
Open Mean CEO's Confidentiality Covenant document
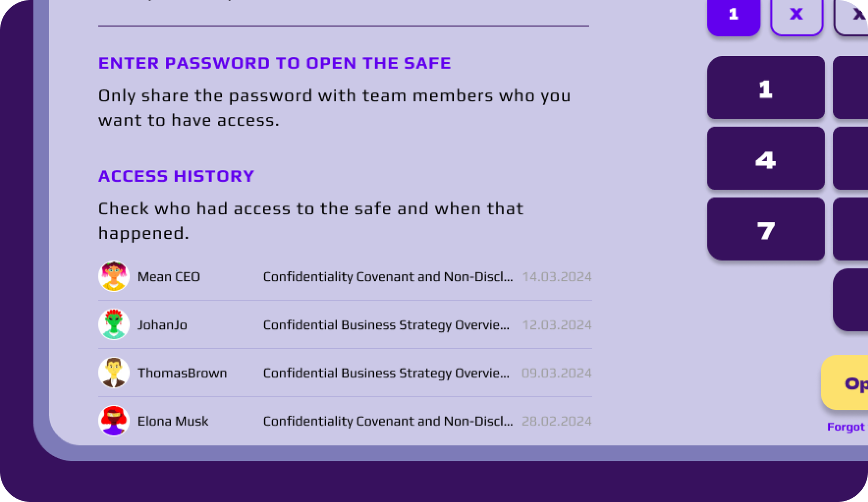388,277
